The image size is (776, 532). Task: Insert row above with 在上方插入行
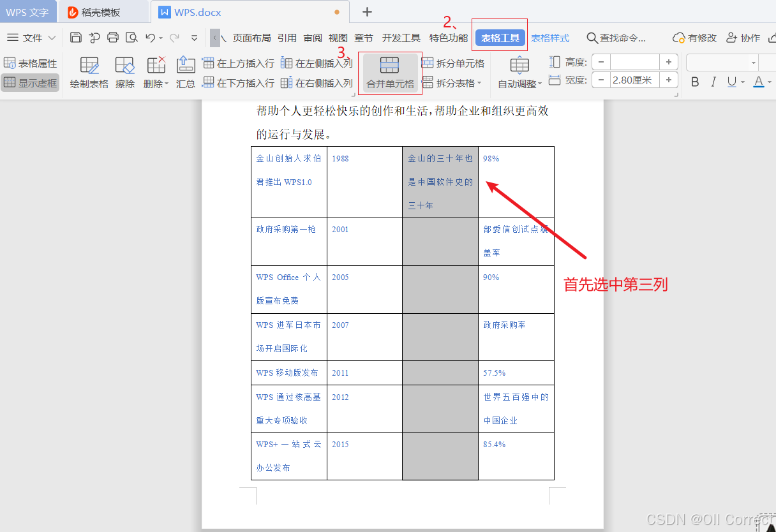(238, 63)
